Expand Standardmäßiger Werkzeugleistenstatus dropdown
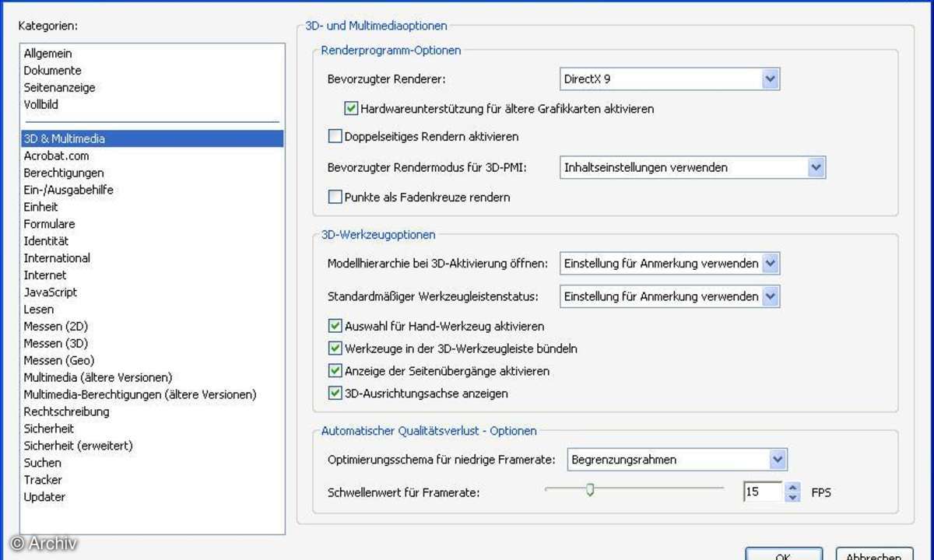This screenshot has height=560, width=934. pos(669,296)
